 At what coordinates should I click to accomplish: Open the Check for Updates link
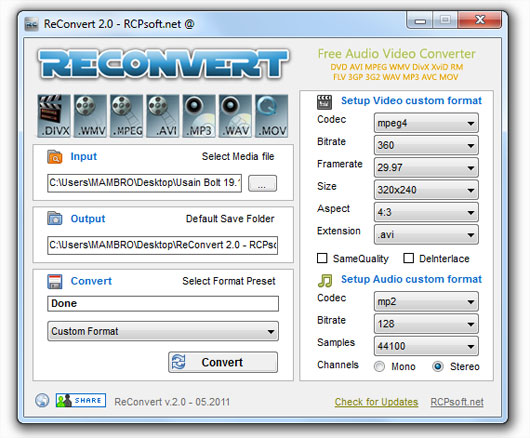(376, 402)
